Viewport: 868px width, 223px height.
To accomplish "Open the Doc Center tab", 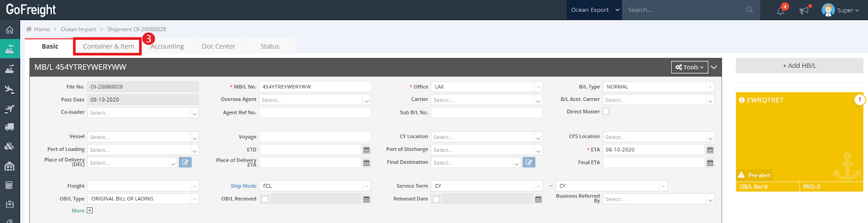I will pyautogui.click(x=218, y=46).
